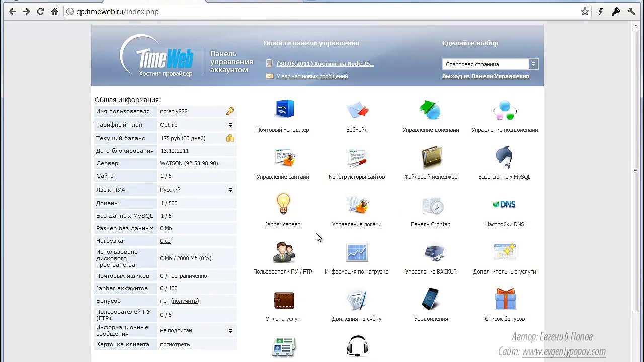The width and height of the screenshot is (644, 362).
Task: Open the Список бонусов gift icon
Action: coord(505,300)
